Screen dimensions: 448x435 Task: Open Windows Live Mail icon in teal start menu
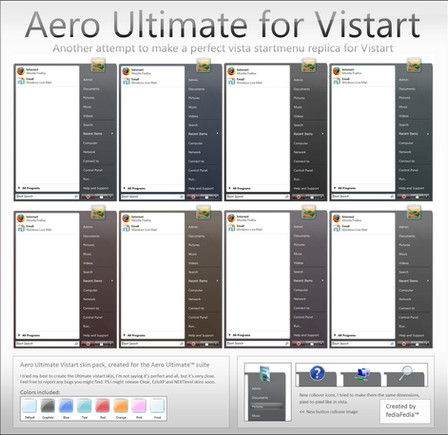click(337, 81)
